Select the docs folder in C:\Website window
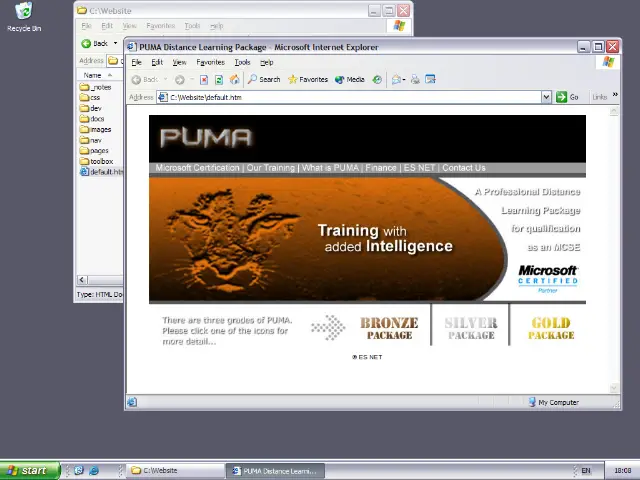The width and height of the screenshot is (640, 480). 92,119
